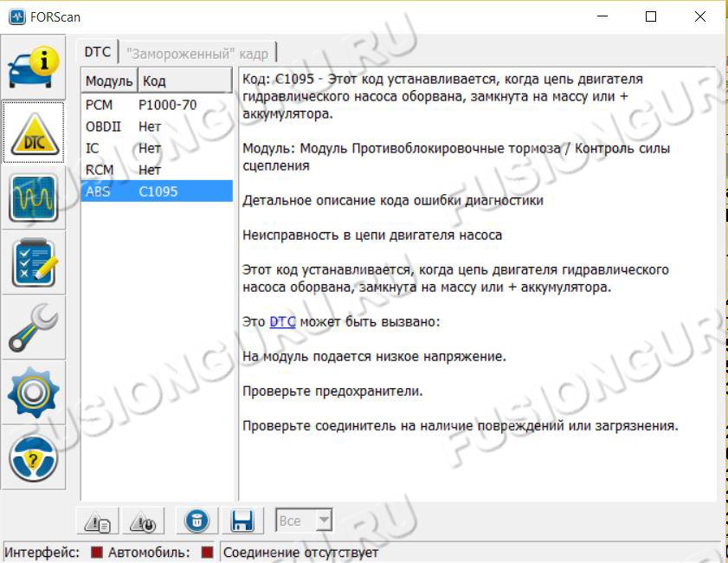The height and width of the screenshot is (563, 728).
Task: Sort by the Код column header
Action: pos(185,81)
